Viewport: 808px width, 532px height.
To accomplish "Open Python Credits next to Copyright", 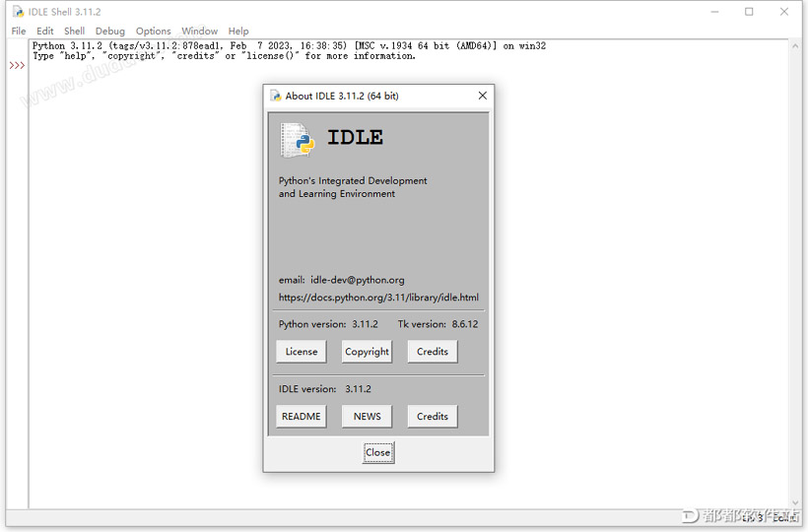I will pyautogui.click(x=433, y=352).
